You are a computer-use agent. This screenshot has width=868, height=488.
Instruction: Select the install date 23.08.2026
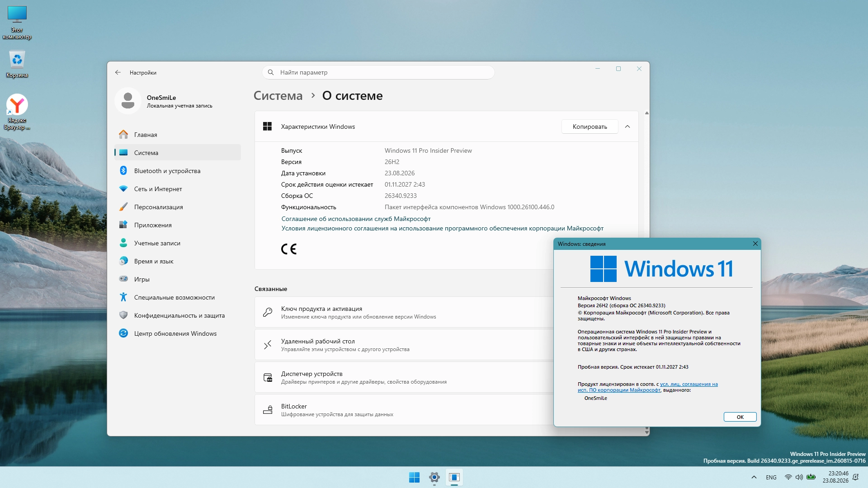[400, 173]
